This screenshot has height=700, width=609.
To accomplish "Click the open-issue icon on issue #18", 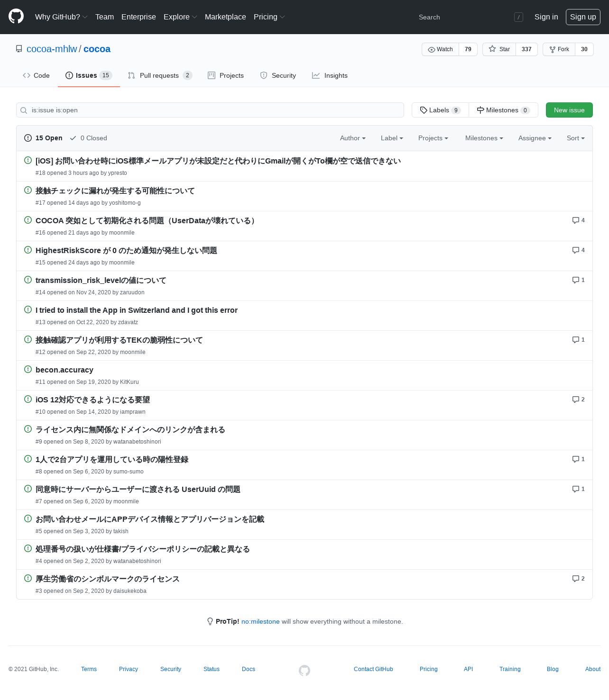I will (28, 160).
